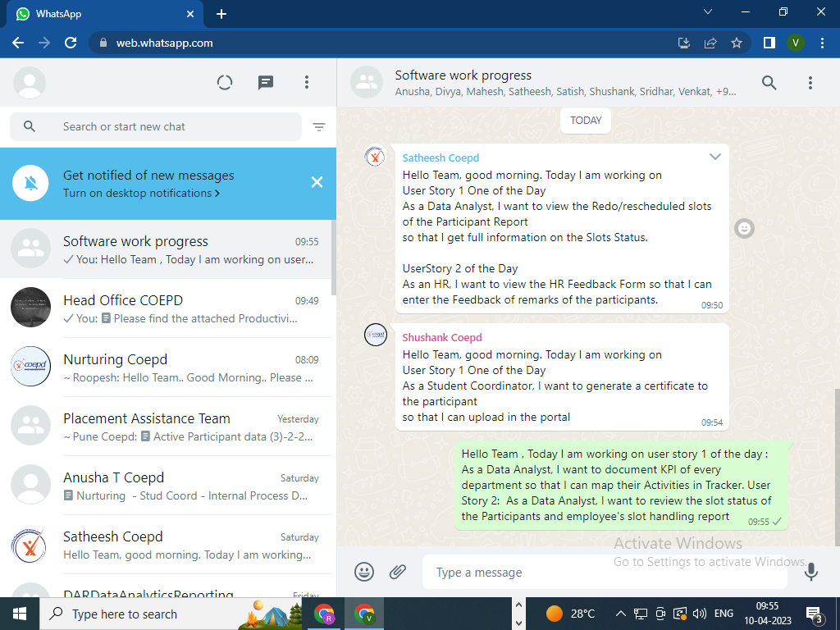Focus the Type a message field
Image resolution: width=840 pixels, height=630 pixels.
[x=603, y=573]
